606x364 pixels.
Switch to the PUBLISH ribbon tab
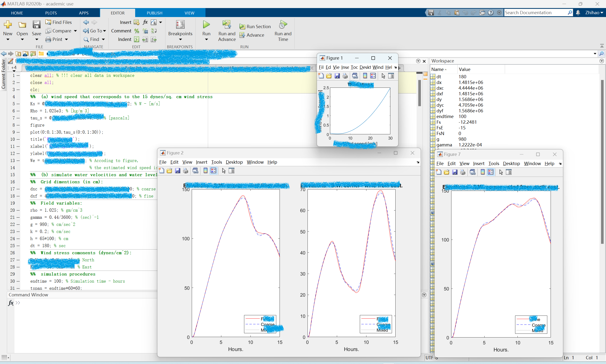pyautogui.click(x=154, y=13)
